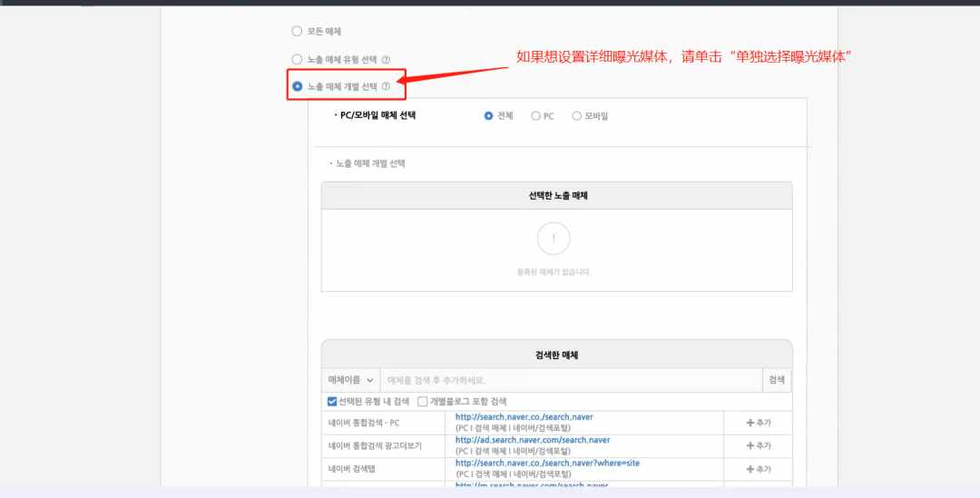Select the 모든 매체 radio button

coord(297,31)
